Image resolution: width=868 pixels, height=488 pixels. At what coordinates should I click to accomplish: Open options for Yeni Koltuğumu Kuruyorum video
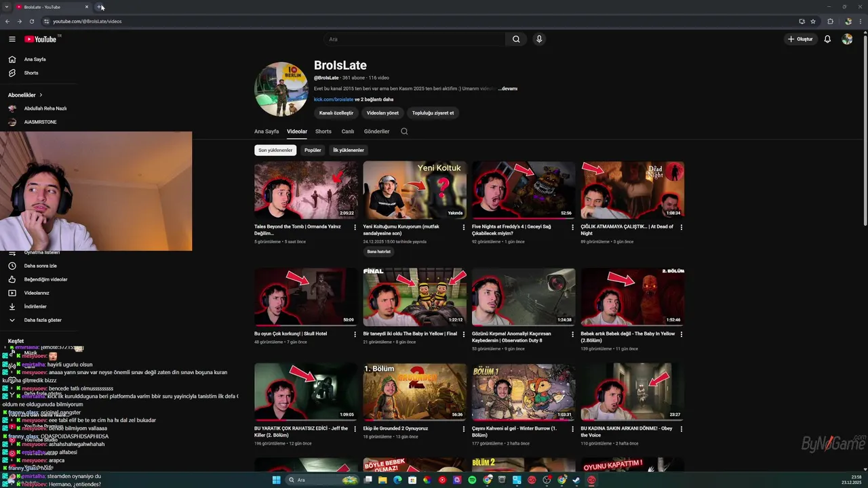[x=464, y=227]
